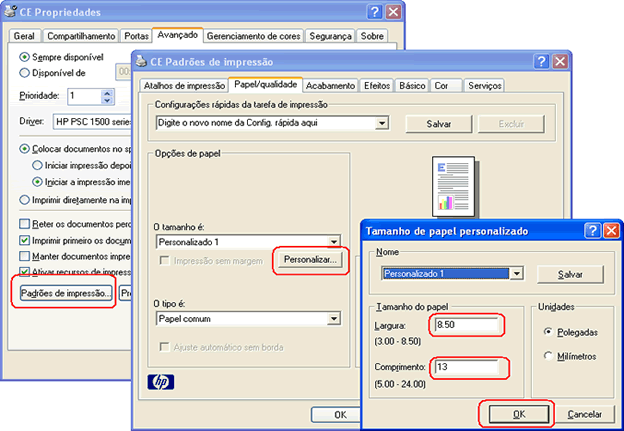Screen dimensions: 624x431
Task: Select Milímetros units radio button
Action: point(548,356)
